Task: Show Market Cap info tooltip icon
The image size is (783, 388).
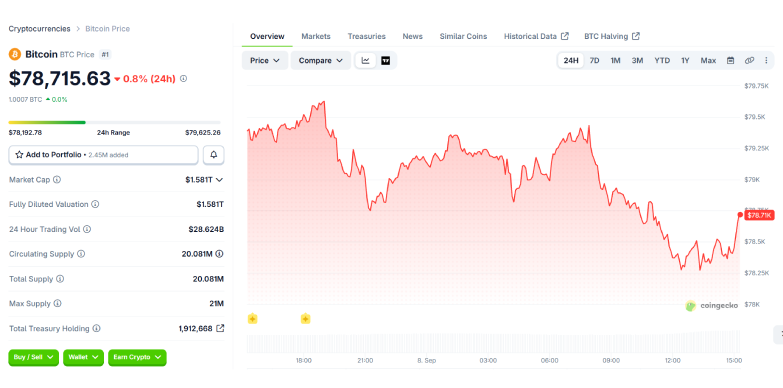Action: point(57,179)
